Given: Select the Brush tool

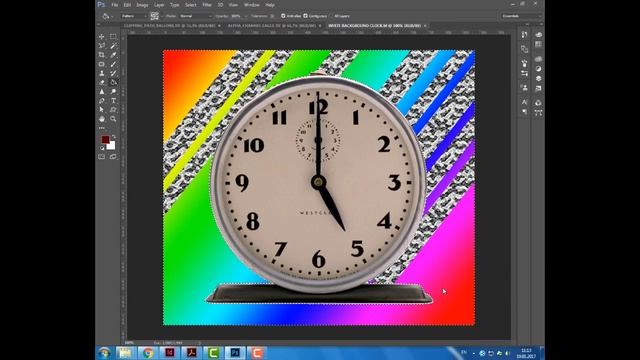Looking at the screenshot, I should pyautogui.click(x=113, y=64).
